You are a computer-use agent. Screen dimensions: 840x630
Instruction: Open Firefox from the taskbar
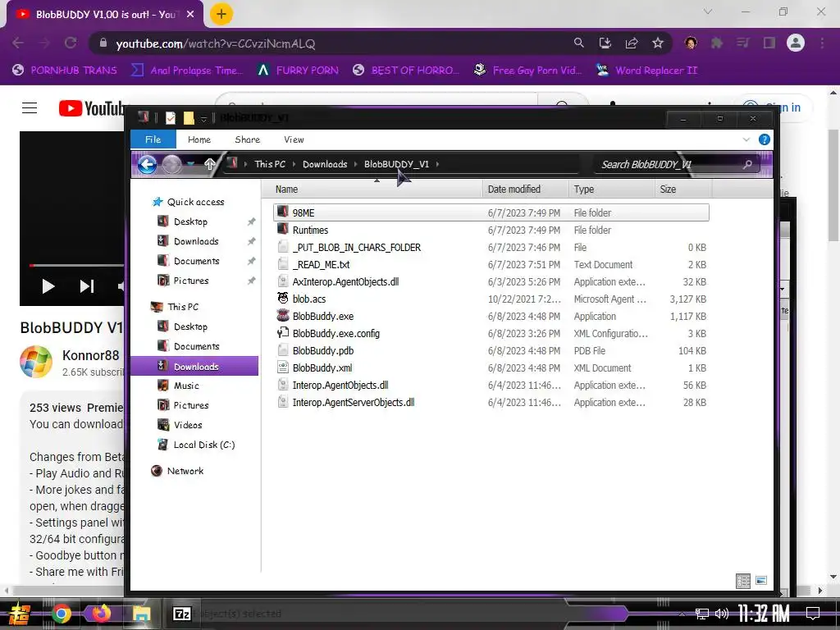(x=101, y=612)
